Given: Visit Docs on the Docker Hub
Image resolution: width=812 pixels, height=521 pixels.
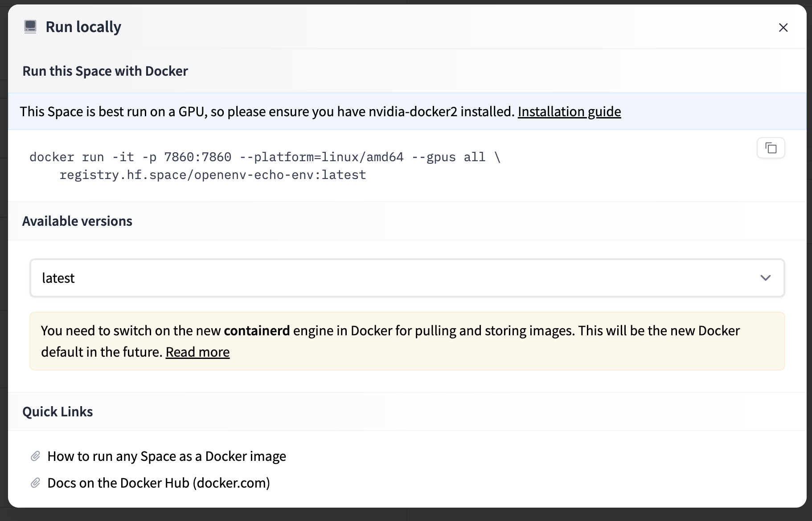Looking at the screenshot, I should pos(159,482).
